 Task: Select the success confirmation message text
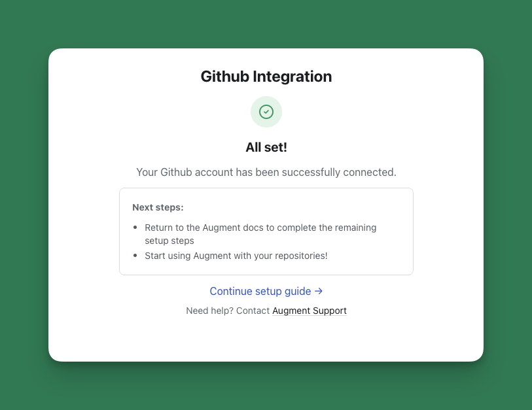tap(266, 172)
